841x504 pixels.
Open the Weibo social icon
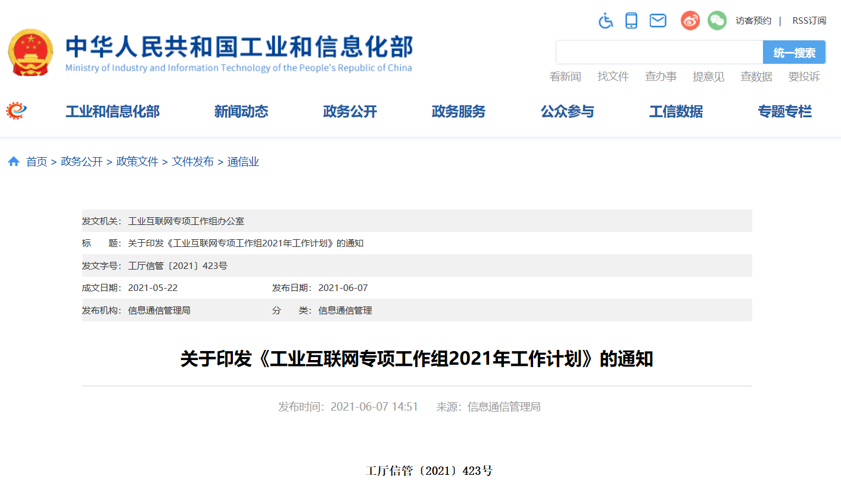click(690, 21)
